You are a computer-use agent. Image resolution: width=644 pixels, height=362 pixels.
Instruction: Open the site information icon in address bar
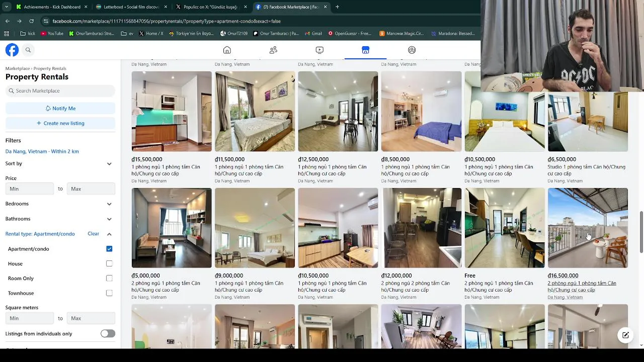coord(46,21)
